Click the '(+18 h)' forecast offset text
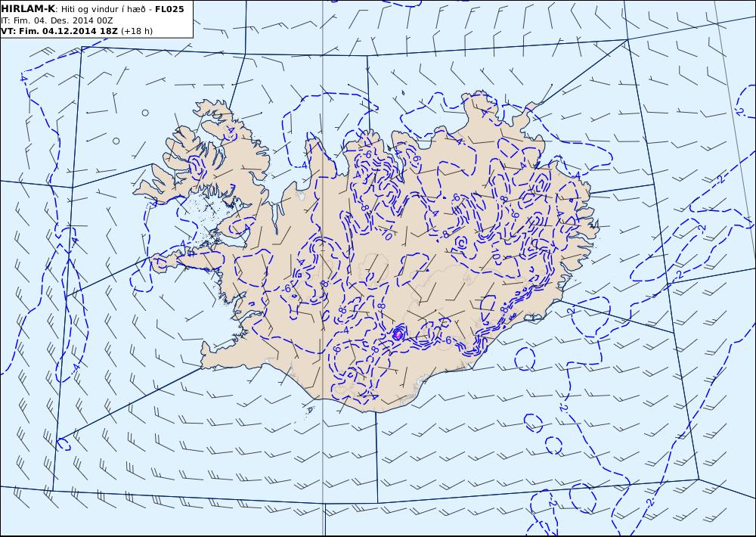Screen dimensions: 756x537 click(137, 31)
